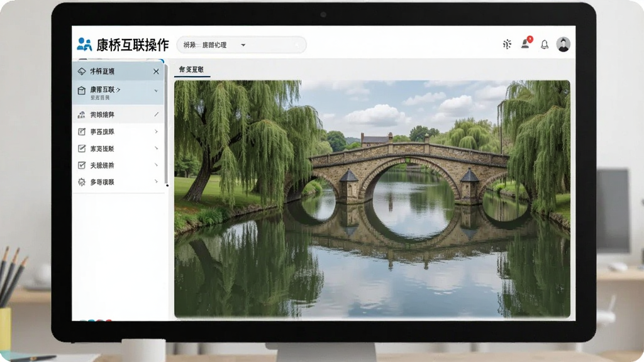Open the user avatar profile menu
This screenshot has height=362, width=644.
[563, 45]
